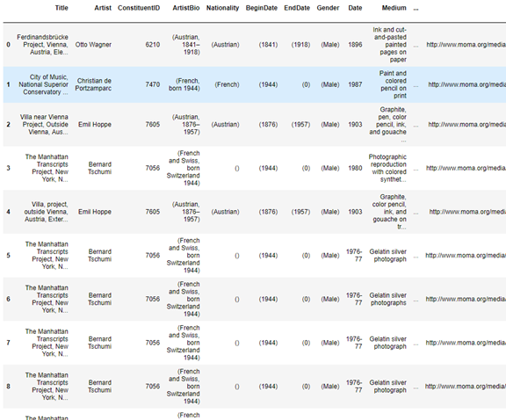The image size is (506, 420).
Task: Select the Ink and cut-and-pasted medium cell
Action: [x=389, y=45]
